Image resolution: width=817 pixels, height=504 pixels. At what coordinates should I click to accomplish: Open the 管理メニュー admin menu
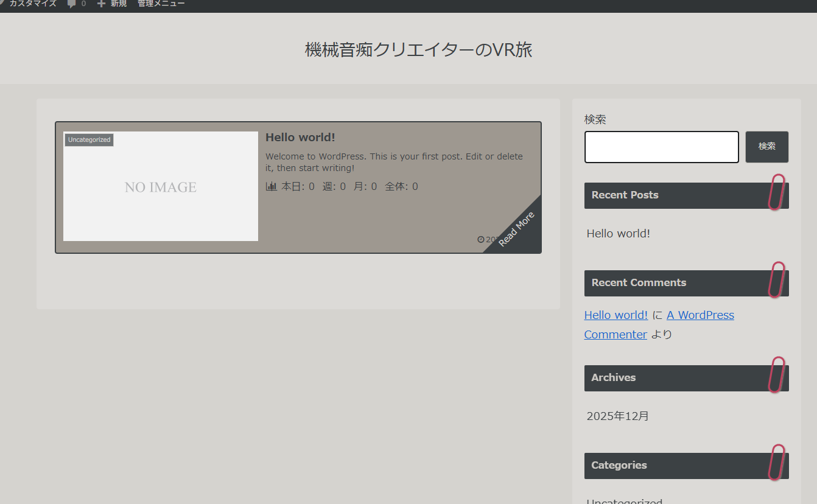pyautogui.click(x=161, y=4)
